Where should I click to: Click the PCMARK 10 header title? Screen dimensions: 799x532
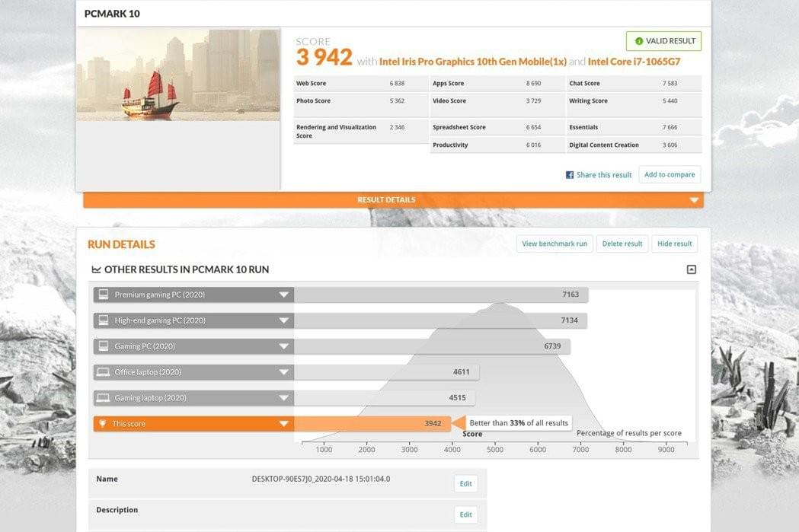112,14
